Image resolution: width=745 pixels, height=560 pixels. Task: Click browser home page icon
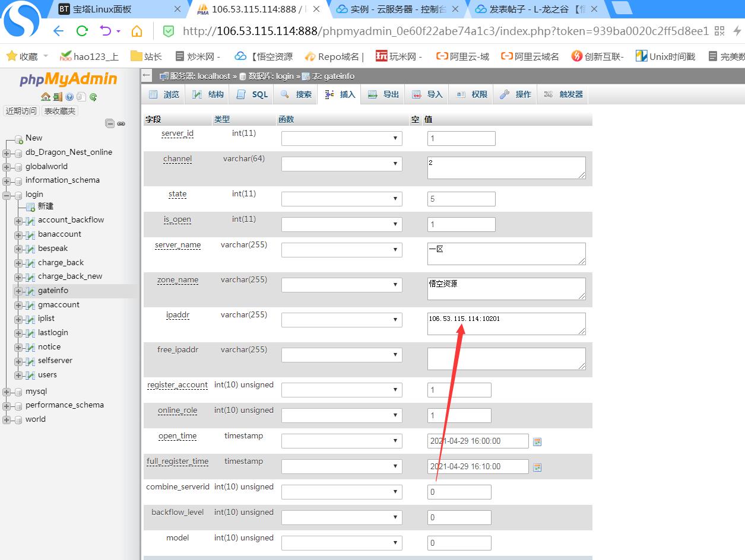(x=137, y=31)
